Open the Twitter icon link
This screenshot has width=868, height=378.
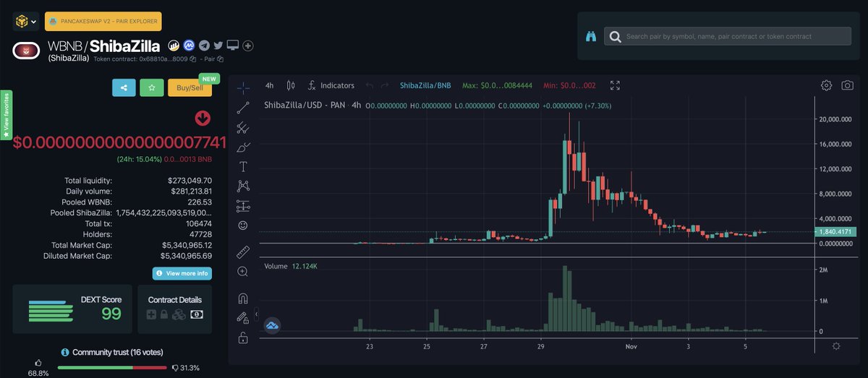point(218,46)
